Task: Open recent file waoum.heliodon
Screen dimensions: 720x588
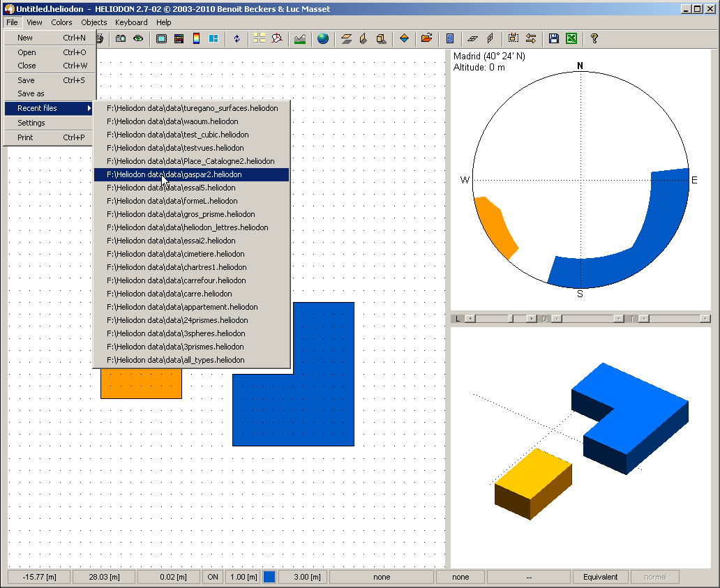Action: click(x=191, y=121)
